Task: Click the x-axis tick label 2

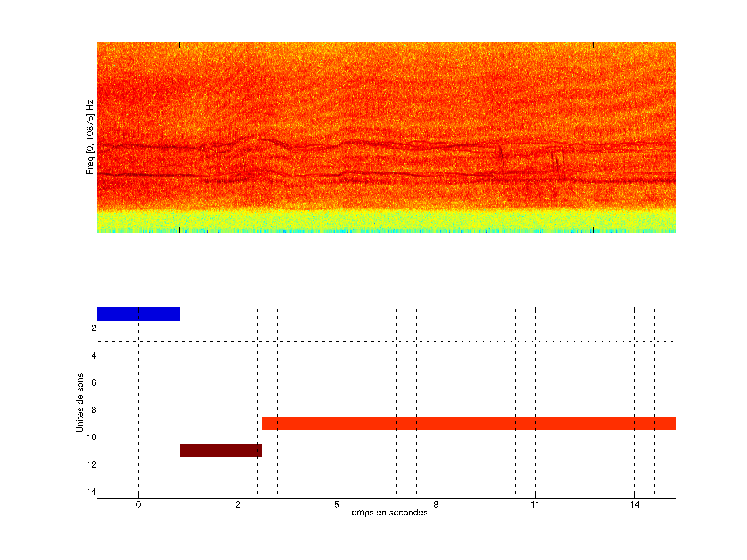Action: click(237, 505)
